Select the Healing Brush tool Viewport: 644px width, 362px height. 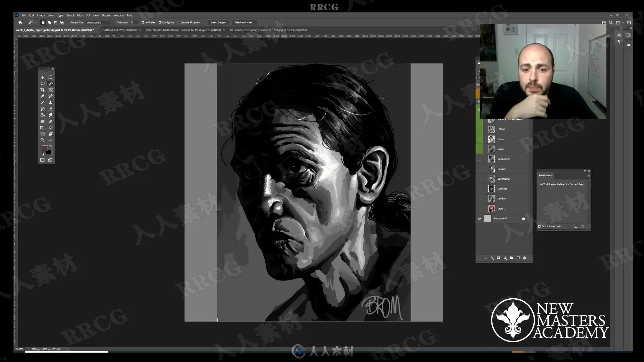51,96
